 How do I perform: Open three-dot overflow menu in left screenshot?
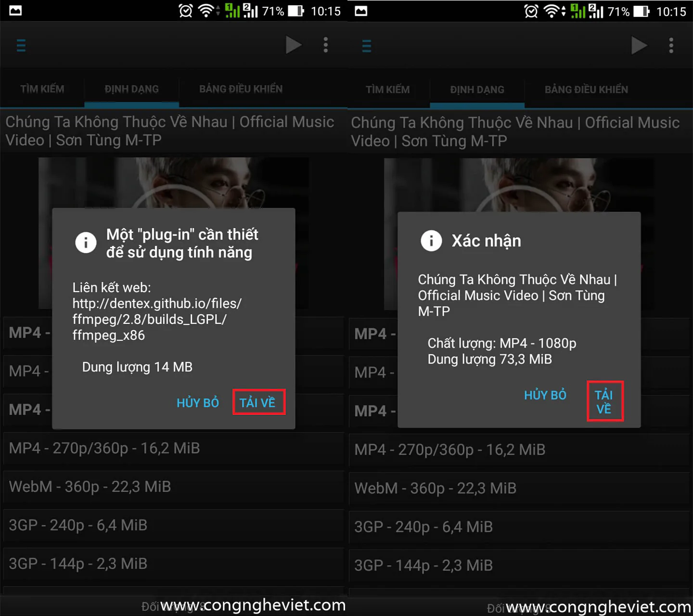pyautogui.click(x=326, y=45)
